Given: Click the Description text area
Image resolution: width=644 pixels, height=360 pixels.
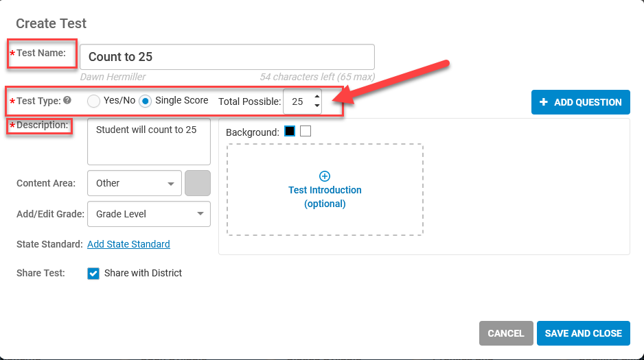Looking at the screenshot, I should 149,142.
